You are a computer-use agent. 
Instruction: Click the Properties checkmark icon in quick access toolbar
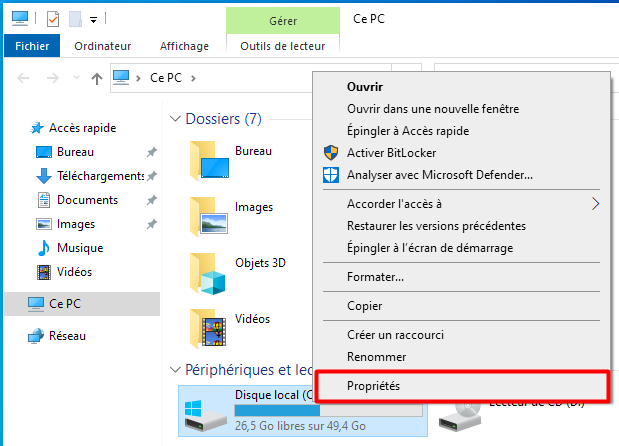[53, 19]
